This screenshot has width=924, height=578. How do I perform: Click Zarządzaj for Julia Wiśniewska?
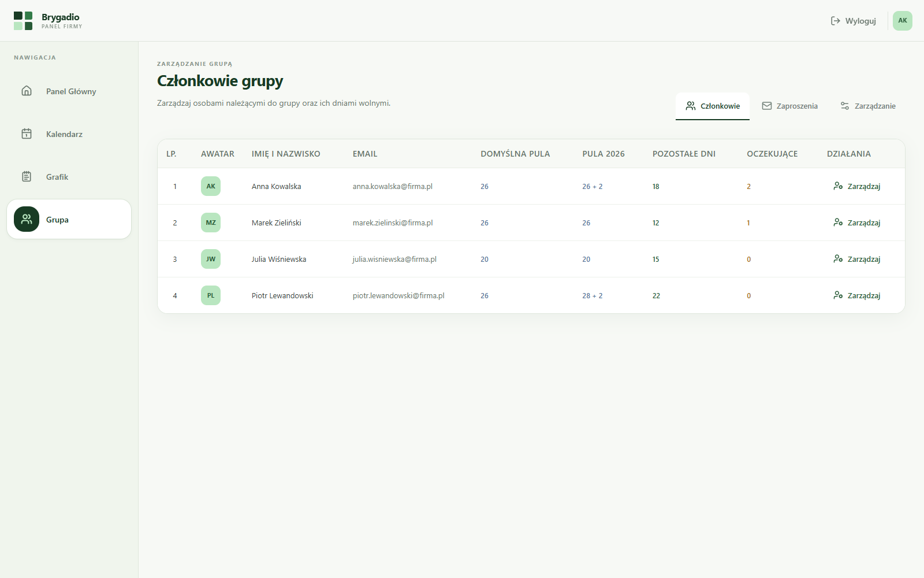tap(857, 259)
